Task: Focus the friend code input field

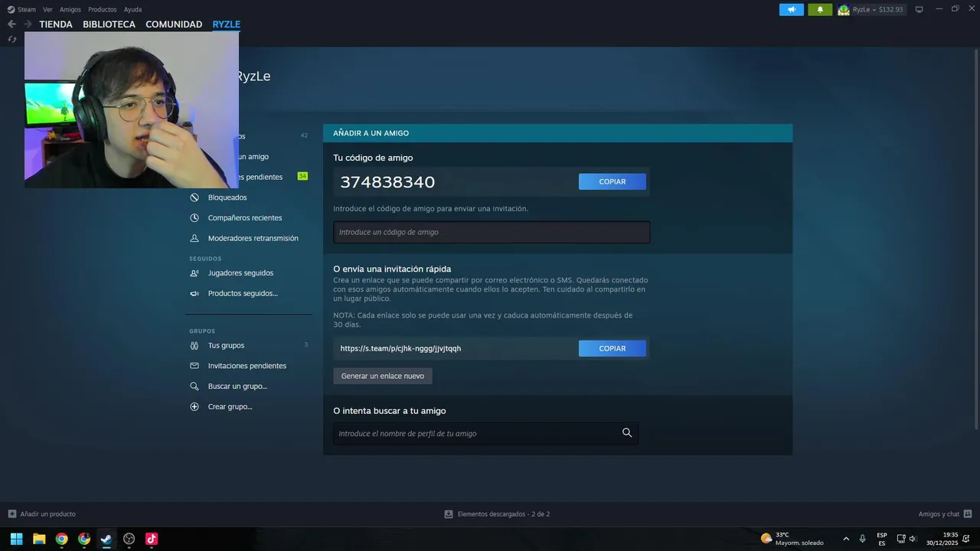Action: (492, 232)
